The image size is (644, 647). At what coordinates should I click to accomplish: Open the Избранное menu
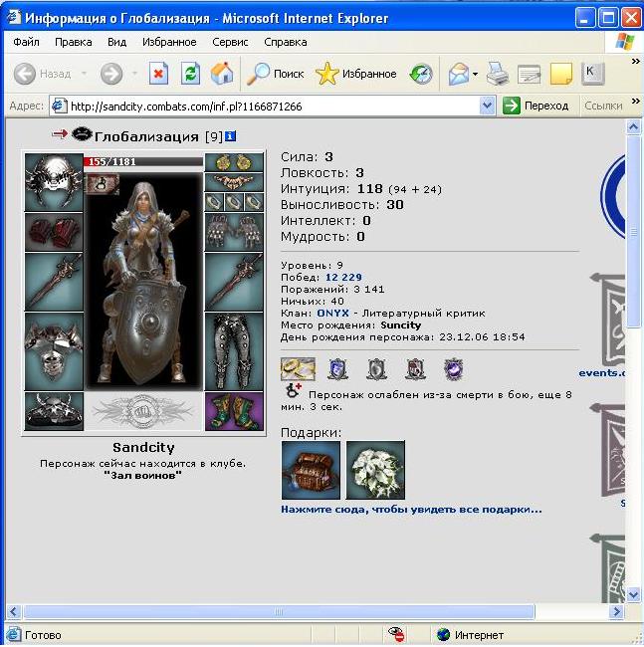169,42
